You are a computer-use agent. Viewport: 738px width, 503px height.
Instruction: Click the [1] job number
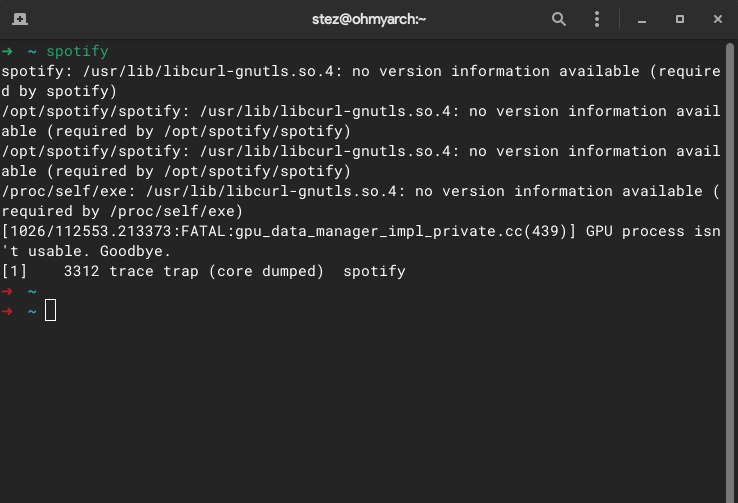point(14,271)
